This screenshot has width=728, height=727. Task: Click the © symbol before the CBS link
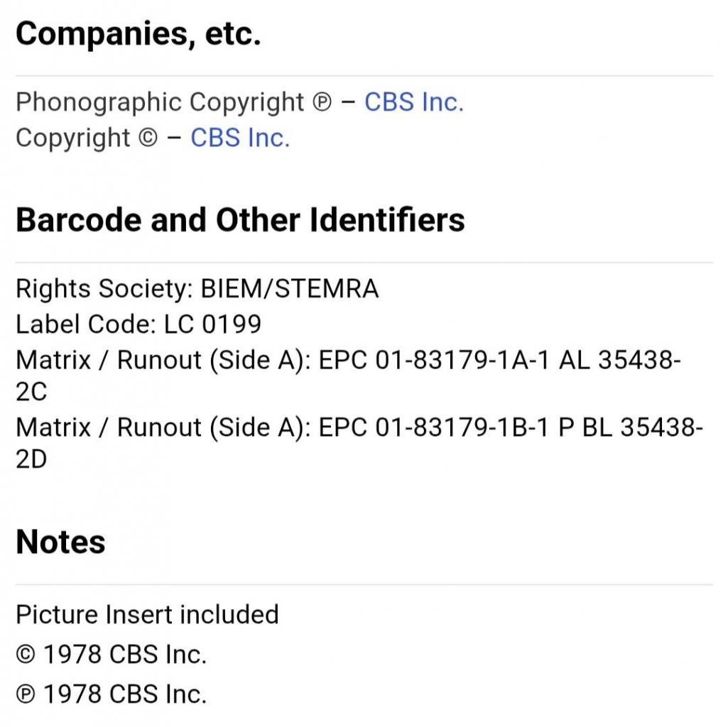point(147,138)
